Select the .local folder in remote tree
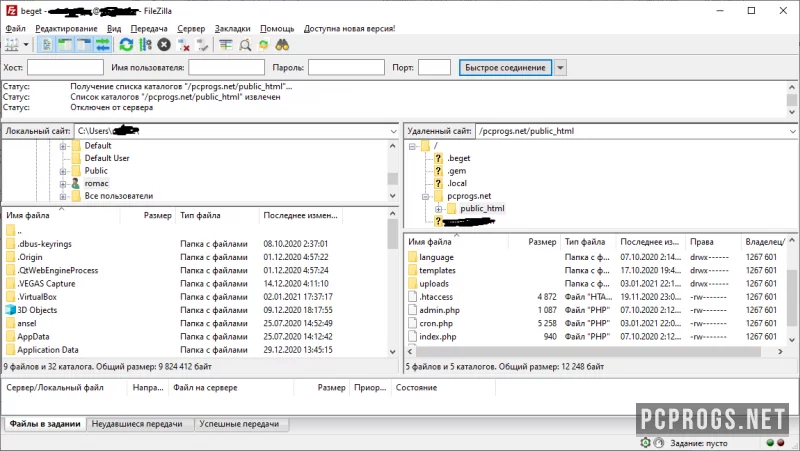Viewport: 800px width, 451px height. (457, 183)
